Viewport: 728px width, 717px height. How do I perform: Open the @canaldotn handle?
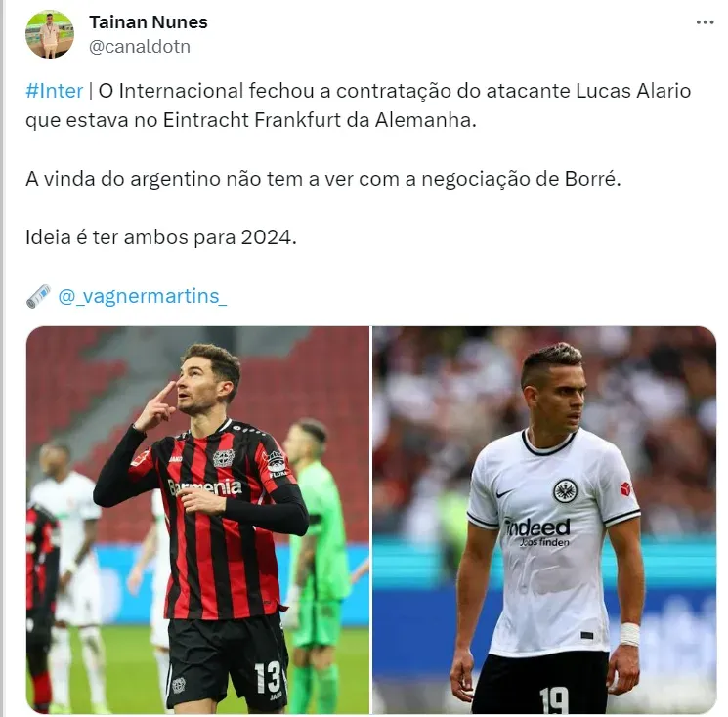[140, 47]
